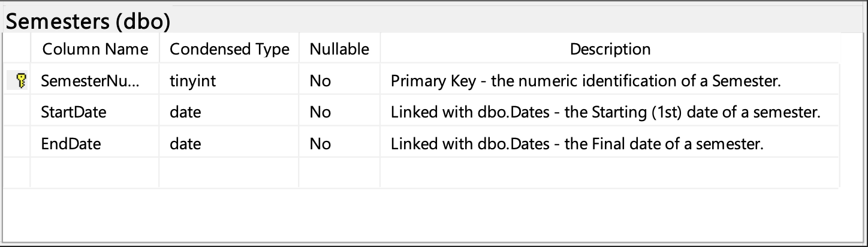The image size is (868, 247).
Task: Click the row selector beside StartDate
Action: (x=17, y=112)
